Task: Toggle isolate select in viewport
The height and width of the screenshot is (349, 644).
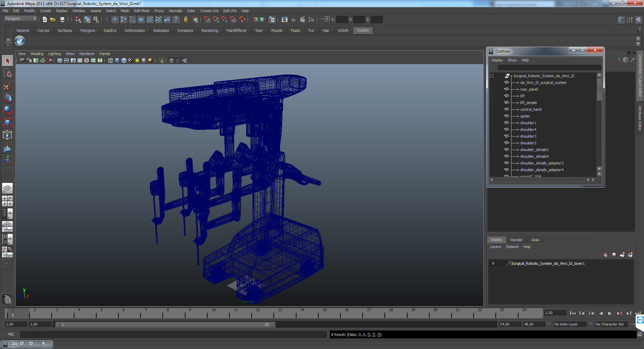Action: pyautogui.click(x=161, y=60)
